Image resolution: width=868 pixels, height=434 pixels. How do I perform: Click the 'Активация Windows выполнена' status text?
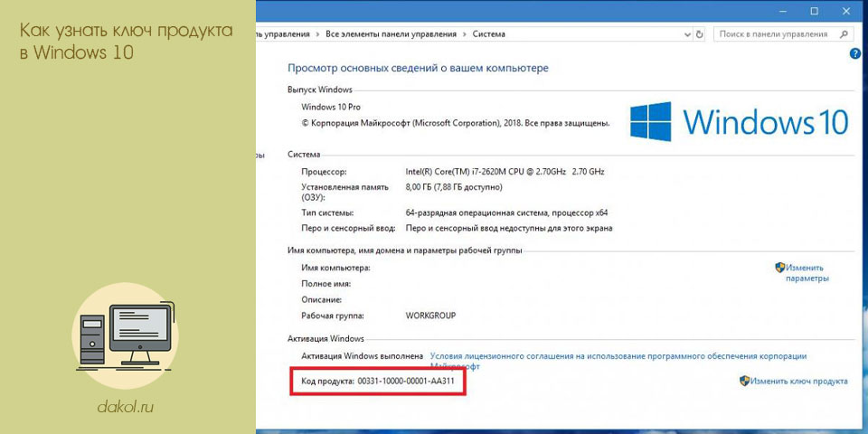point(363,356)
